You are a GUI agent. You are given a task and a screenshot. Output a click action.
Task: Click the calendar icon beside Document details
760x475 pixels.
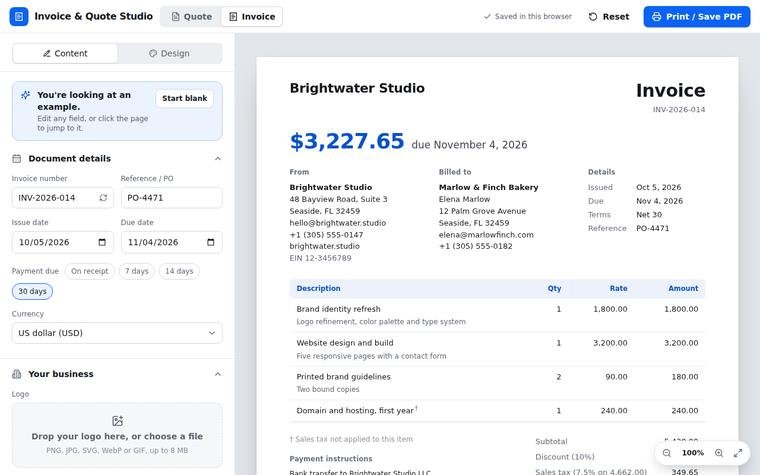click(x=16, y=158)
